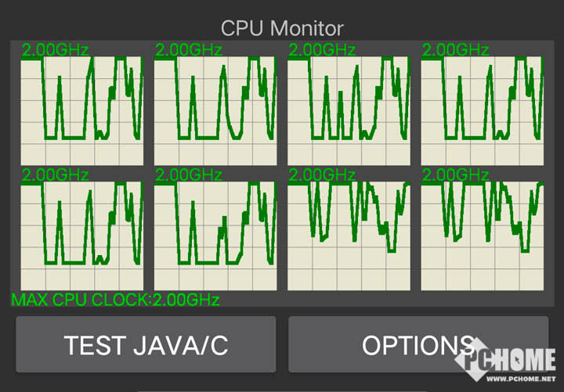Select the fourth CPU core graph top row

tap(483, 110)
